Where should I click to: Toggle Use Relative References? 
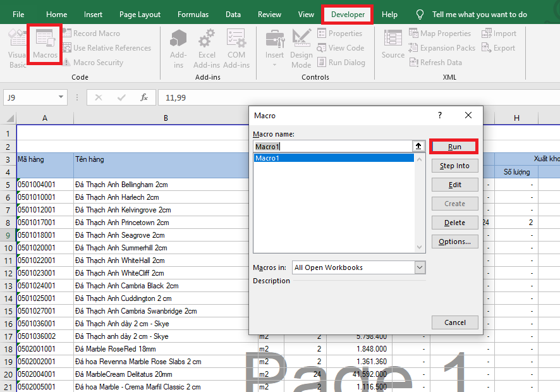pos(112,48)
